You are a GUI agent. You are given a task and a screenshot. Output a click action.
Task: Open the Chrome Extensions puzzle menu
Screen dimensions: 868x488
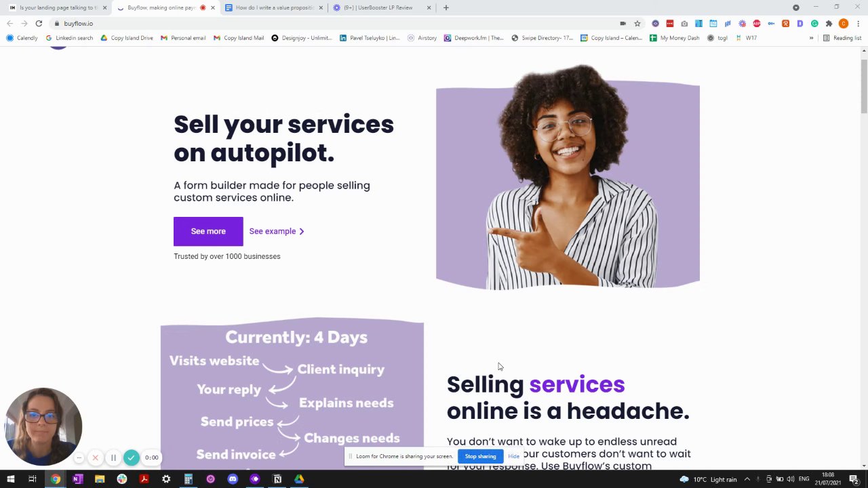tap(829, 24)
